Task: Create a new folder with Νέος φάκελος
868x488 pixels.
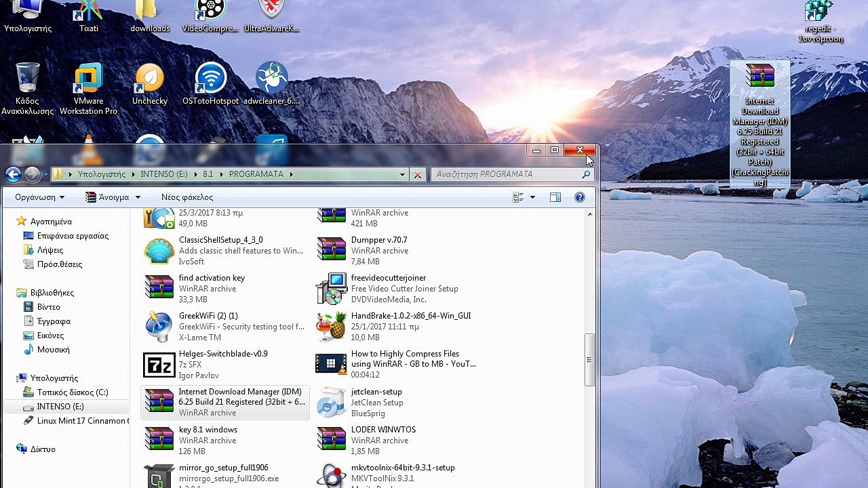Action: [x=187, y=197]
